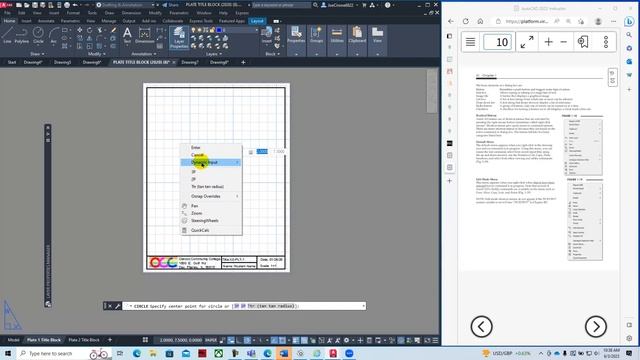The image size is (640, 360).
Task: Expand Dynamic Input submenu arrow in context menu
Action: (x=237, y=162)
